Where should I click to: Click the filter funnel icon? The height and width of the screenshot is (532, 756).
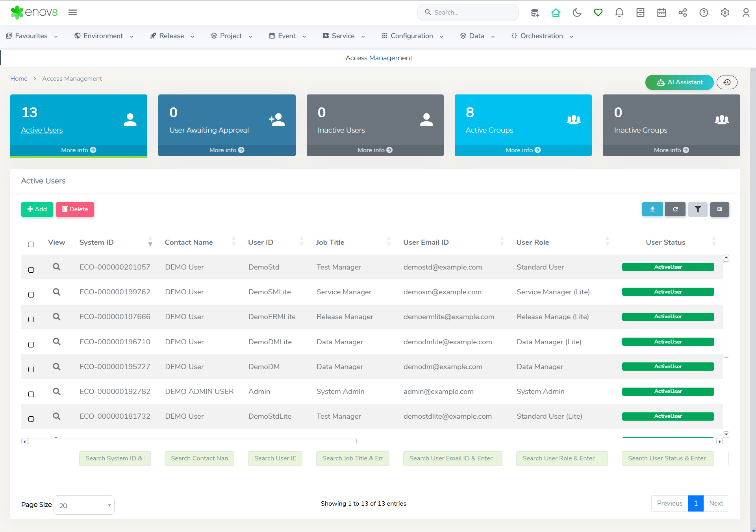[x=697, y=209]
